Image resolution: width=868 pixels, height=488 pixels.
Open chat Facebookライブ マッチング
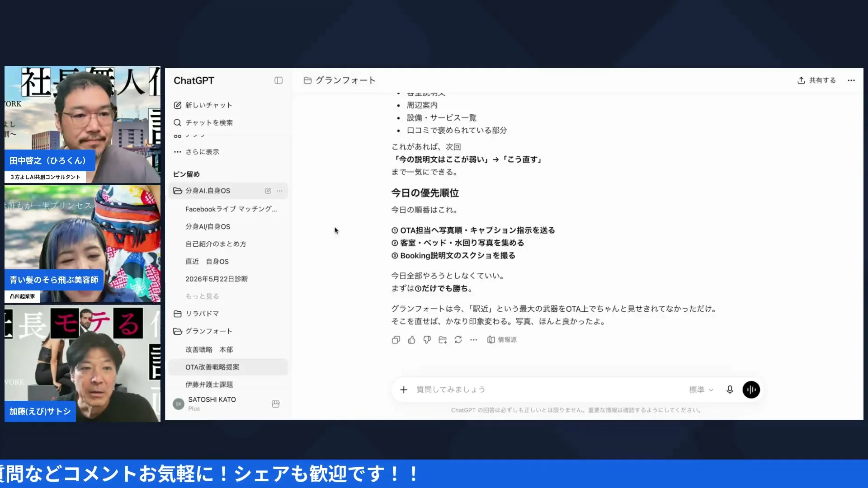(x=231, y=209)
